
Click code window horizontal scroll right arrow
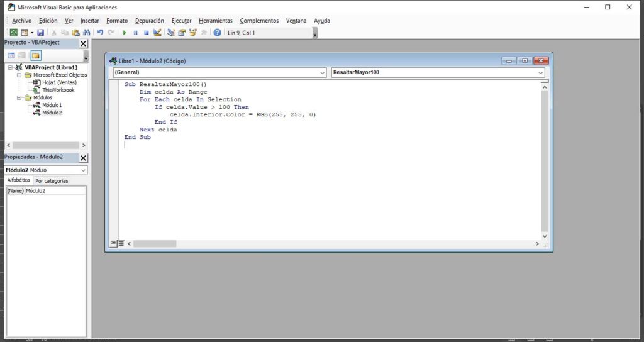pyautogui.click(x=537, y=244)
